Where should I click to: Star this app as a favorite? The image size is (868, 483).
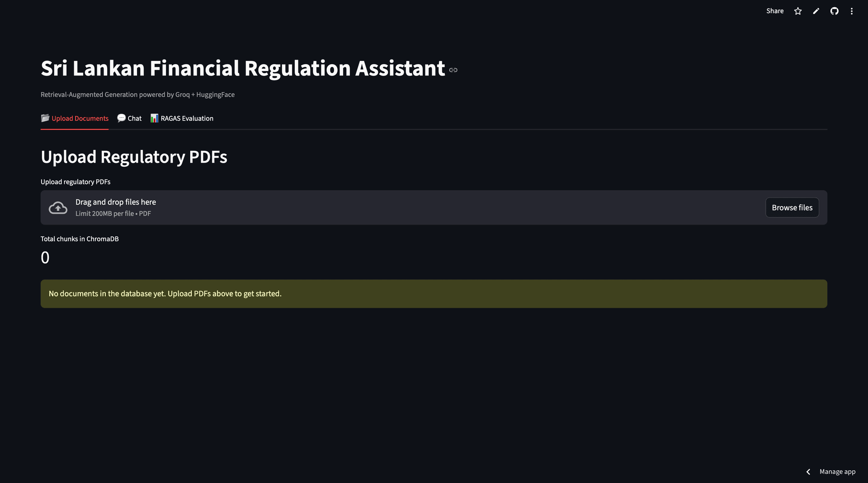coord(798,11)
